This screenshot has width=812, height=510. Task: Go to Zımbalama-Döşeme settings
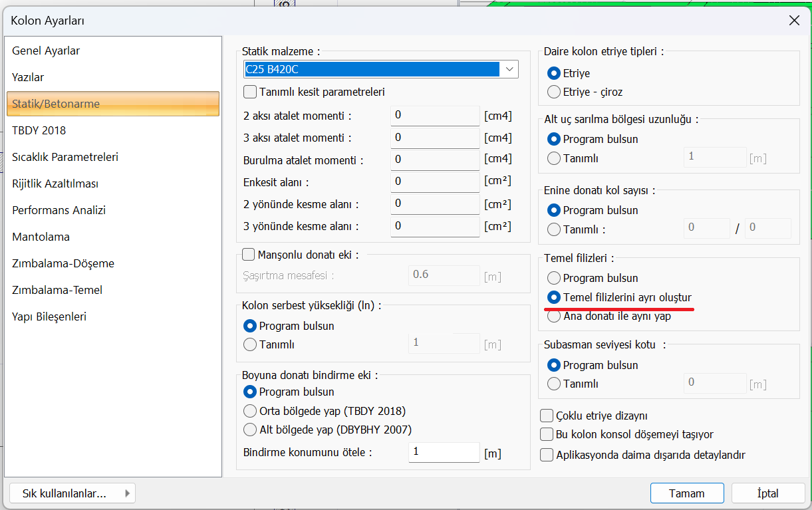pyautogui.click(x=63, y=263)
